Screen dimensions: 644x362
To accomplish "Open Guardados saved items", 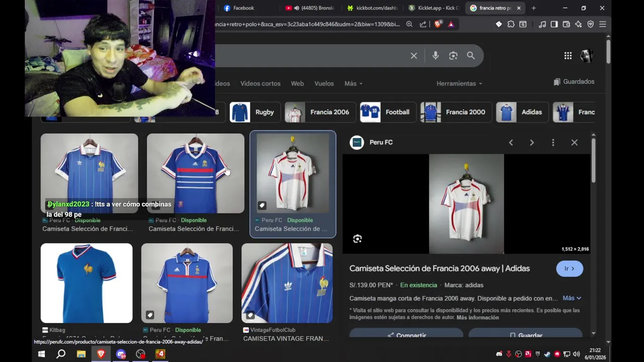I will 574,81.
